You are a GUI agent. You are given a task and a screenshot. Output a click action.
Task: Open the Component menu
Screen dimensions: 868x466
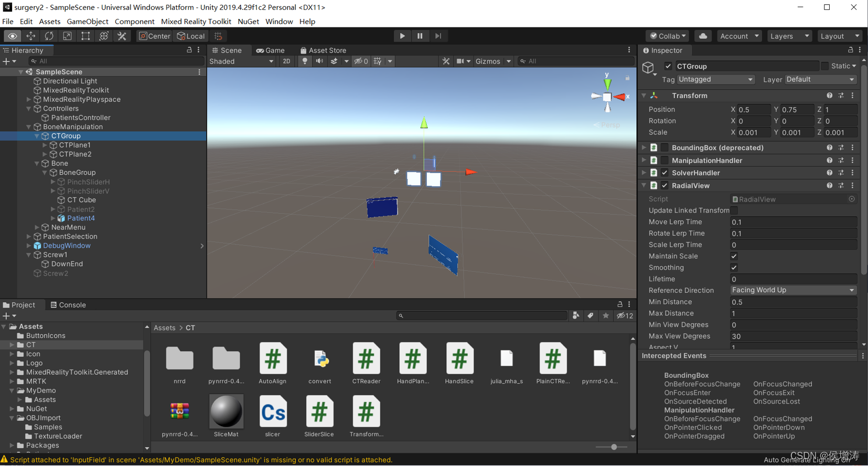point(134,22)
